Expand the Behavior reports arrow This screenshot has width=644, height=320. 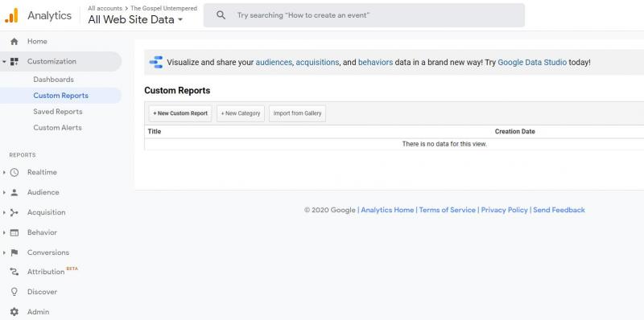4,232
